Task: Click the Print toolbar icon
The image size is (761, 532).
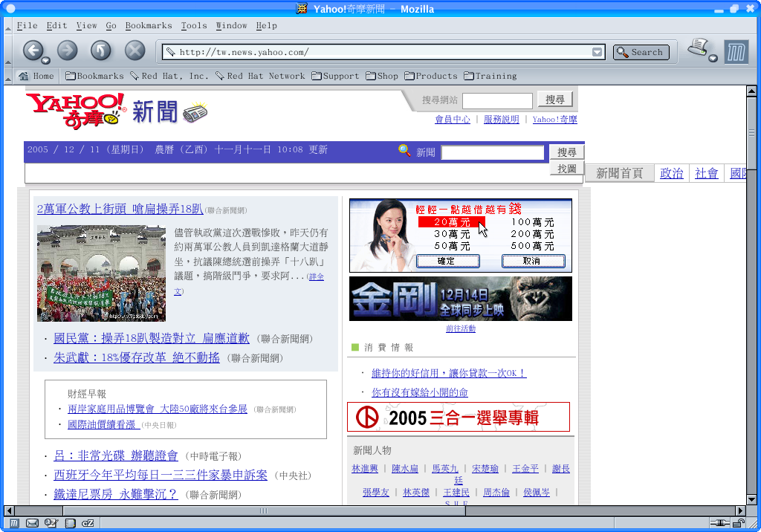Action: click(697, 49)
